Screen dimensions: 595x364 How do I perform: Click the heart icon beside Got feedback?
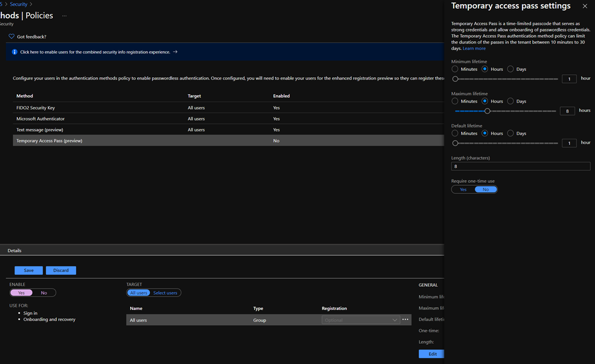[12, 37]
